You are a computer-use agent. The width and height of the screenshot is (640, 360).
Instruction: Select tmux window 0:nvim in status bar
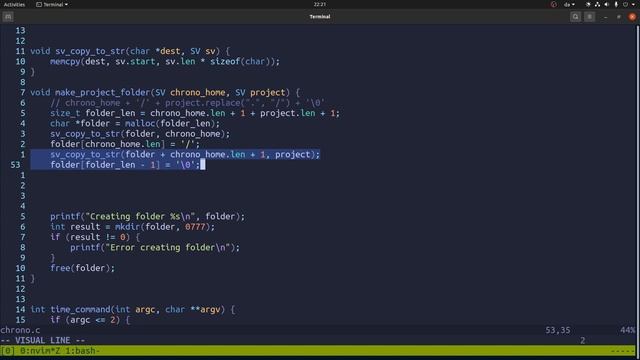click(41, 351)
